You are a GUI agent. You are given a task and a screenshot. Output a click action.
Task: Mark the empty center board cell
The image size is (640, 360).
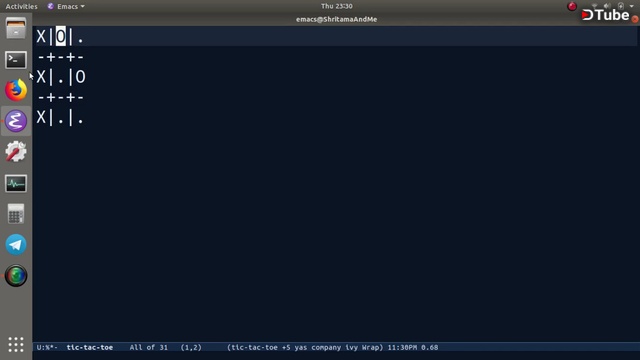pyautogui.click(x=60, y=77)
